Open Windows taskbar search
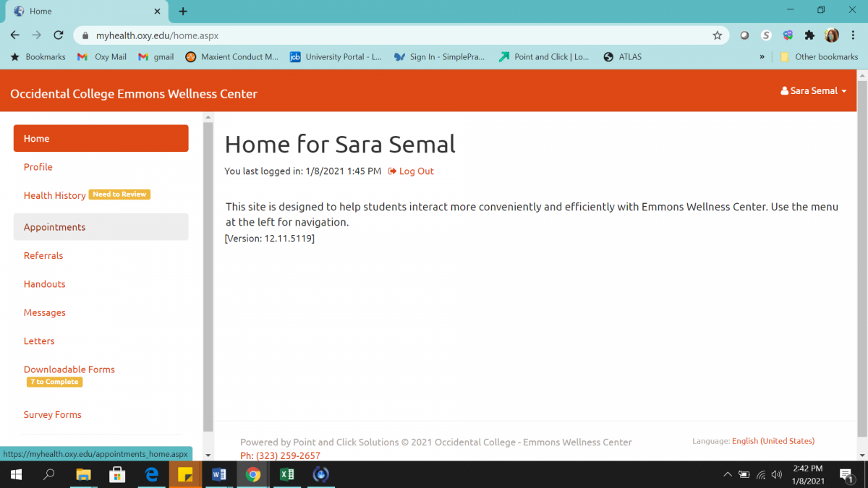Image resolution: width=868 pixels, height=488 pixels. coord(49,475)
